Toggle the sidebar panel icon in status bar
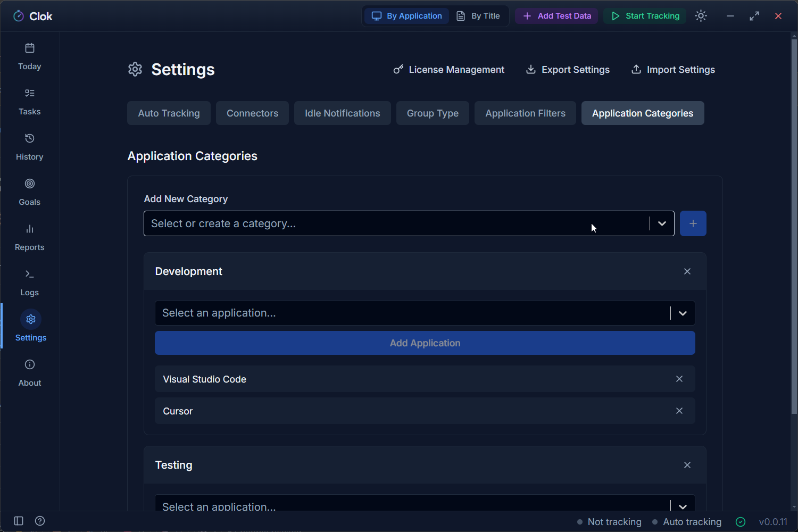The height and width of the screenshot is (532, 798). click(x=19, y=521)
